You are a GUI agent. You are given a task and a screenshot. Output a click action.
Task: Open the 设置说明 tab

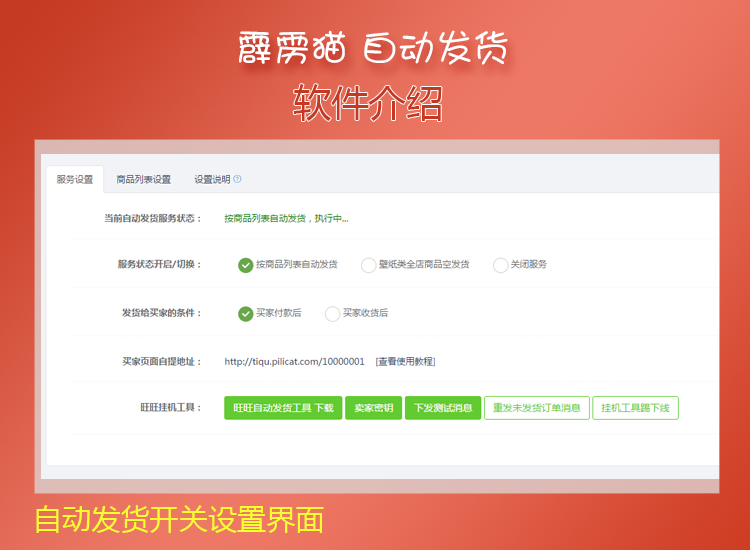coord(212,179)
